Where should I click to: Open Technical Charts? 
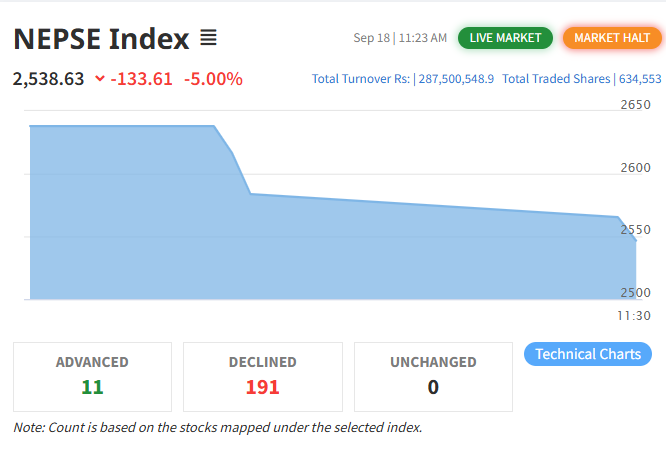coord(588,354)
